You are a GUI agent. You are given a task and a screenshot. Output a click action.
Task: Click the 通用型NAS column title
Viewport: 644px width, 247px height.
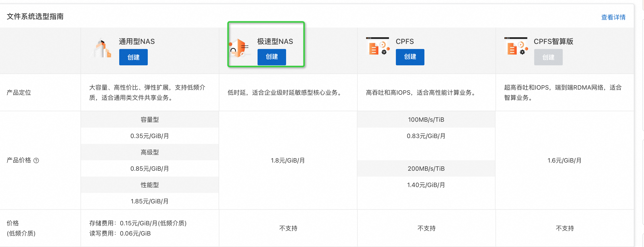pyautogui.click(x=137, y=41)
